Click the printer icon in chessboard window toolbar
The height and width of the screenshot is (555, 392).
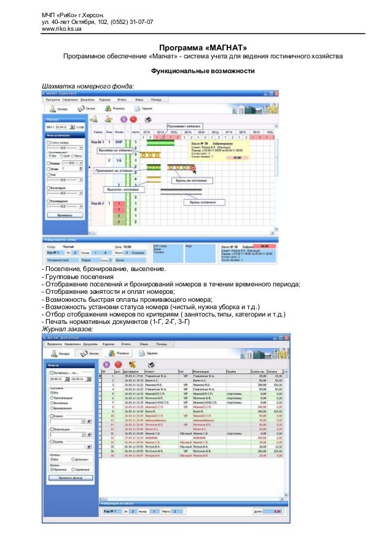coord(148,119)
